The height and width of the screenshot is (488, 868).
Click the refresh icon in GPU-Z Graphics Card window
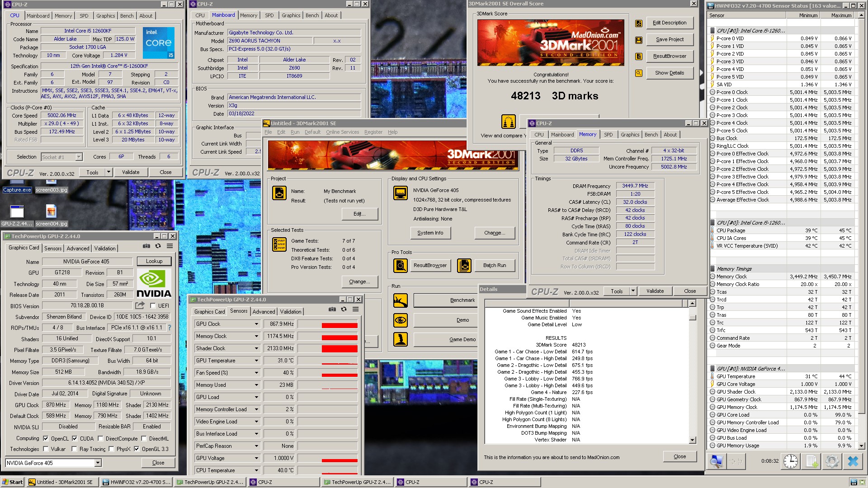point(158,246)
